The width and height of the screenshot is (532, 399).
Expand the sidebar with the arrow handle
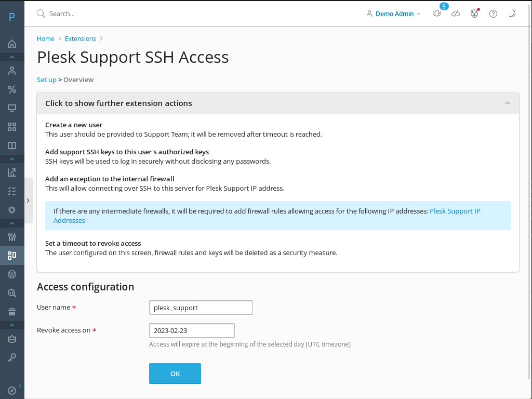tap(29, 199)
